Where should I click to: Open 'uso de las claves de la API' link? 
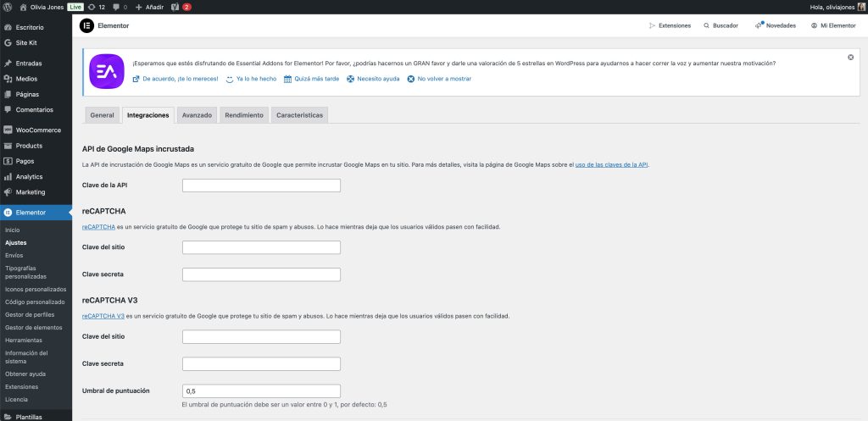point(612,165)
